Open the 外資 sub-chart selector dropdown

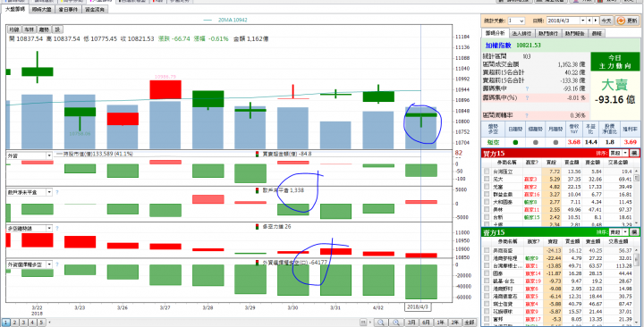[49, 155]
